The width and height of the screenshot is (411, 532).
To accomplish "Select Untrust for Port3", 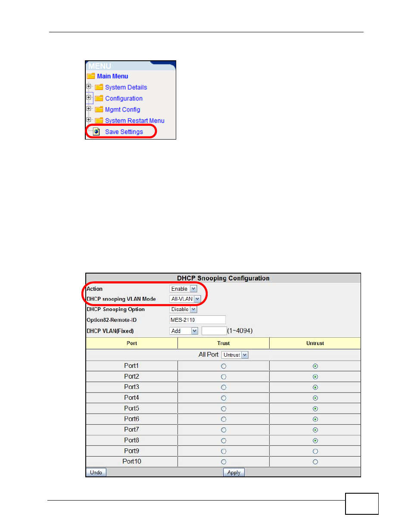I will pos(315,387).
